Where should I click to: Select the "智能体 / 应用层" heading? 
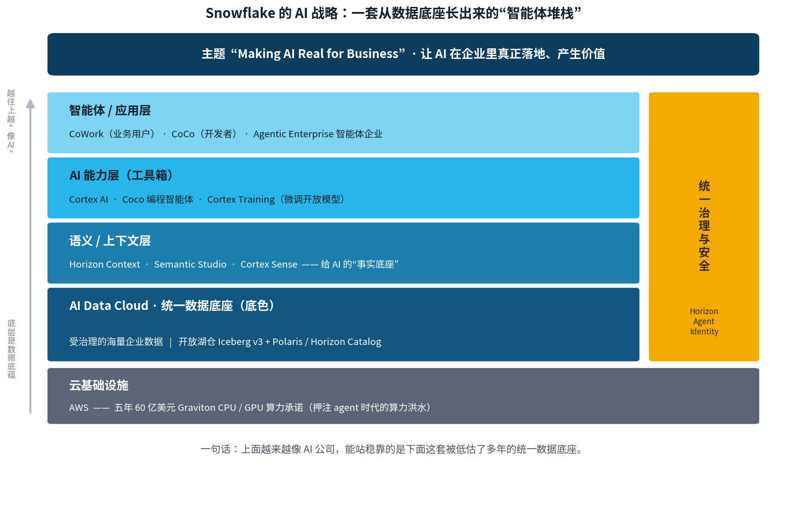[110, 111]
